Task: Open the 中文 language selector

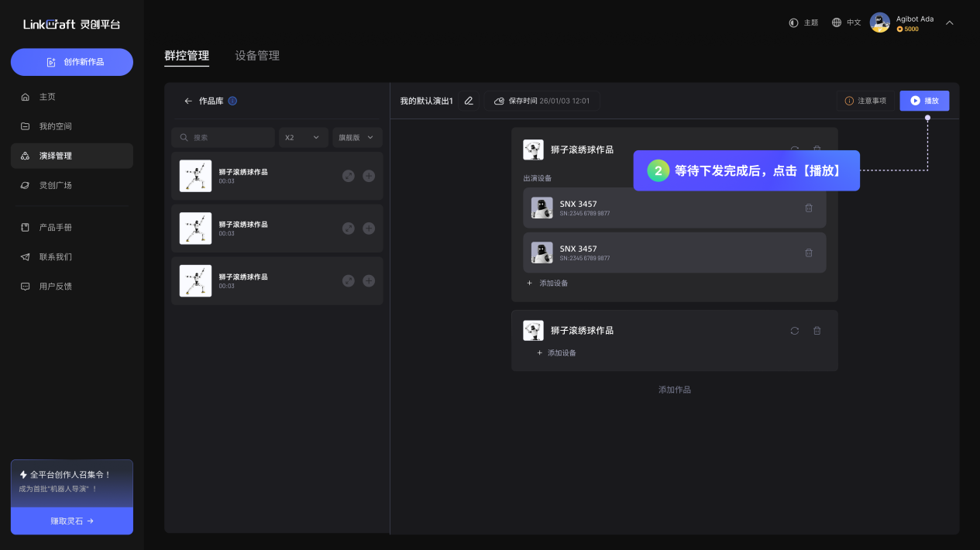Action: point(846,23)
